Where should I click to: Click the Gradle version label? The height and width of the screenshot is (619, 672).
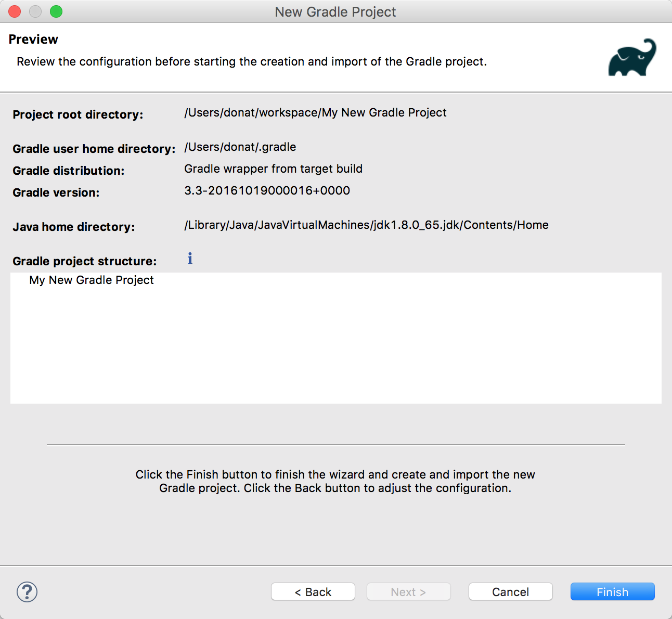(56, 193)
